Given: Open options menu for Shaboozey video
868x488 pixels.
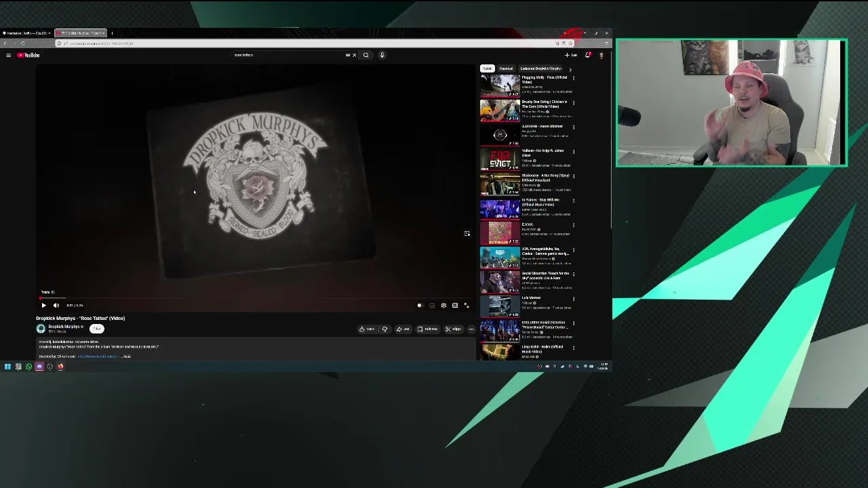Looking at the screenshot, I should [x=574, y=176].
